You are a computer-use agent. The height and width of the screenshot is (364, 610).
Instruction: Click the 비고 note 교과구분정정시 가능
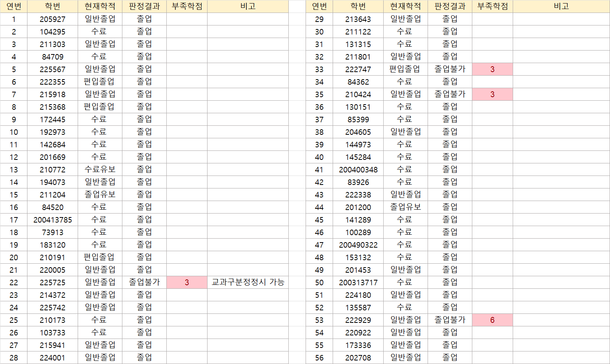point(248,283)
